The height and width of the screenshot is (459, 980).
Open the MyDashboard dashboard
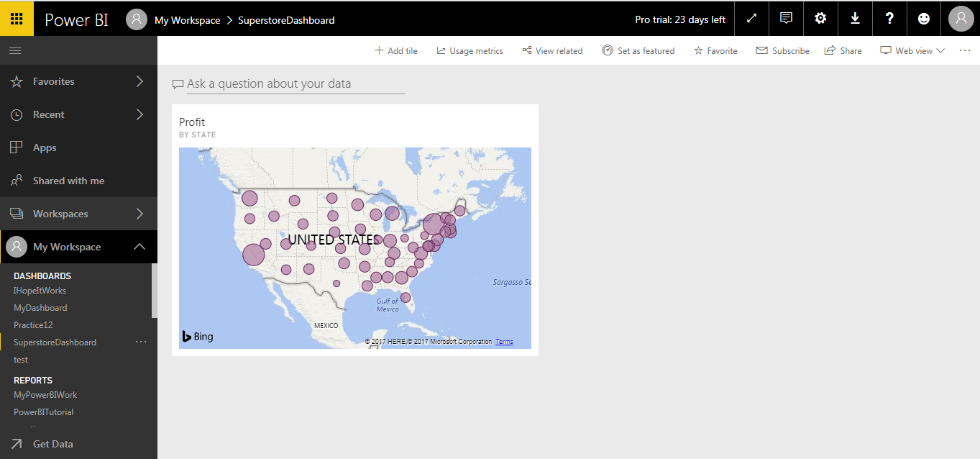coord(40,308)
